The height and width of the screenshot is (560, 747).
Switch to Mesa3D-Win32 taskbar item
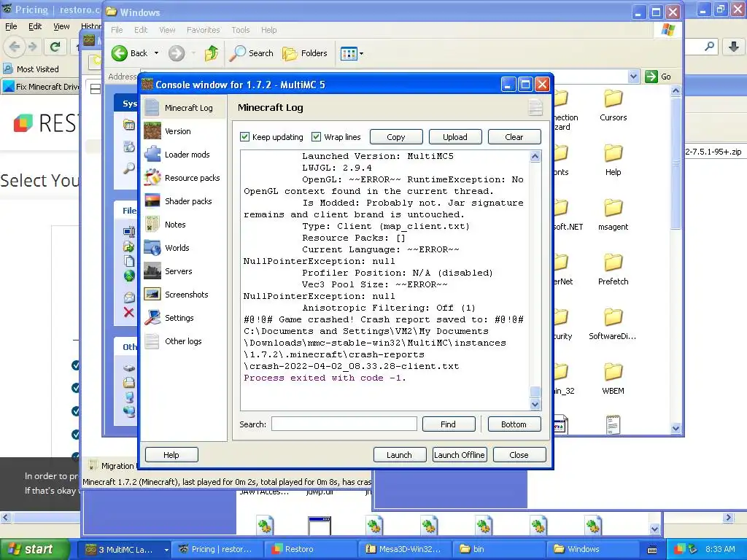pos(405,550)
